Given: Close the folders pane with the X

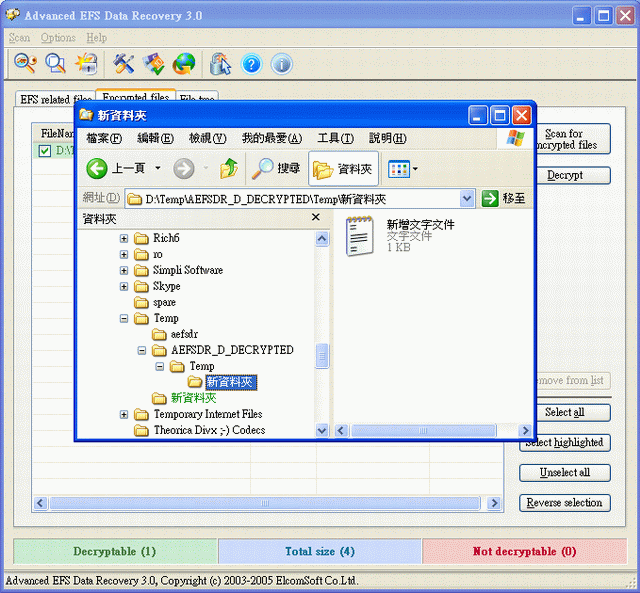Looking at the screenshot, I should click(x=316, y=217).
